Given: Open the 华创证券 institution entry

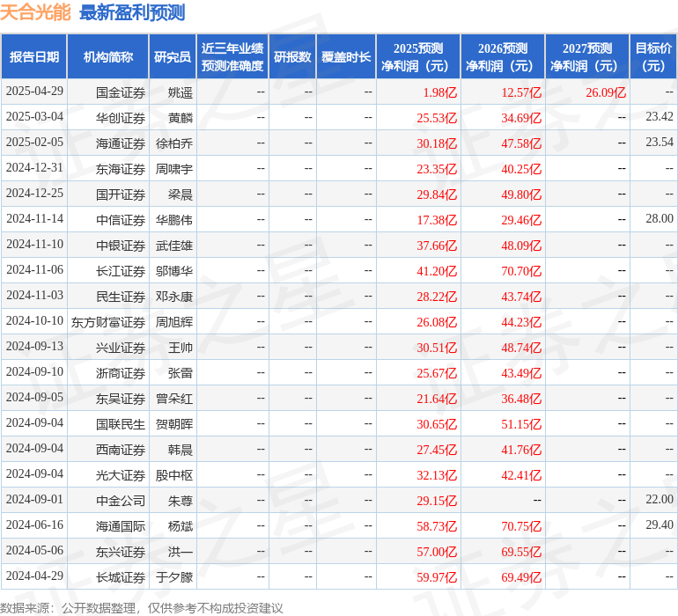Looking at the screenshot, I should [x=121, y=118].
